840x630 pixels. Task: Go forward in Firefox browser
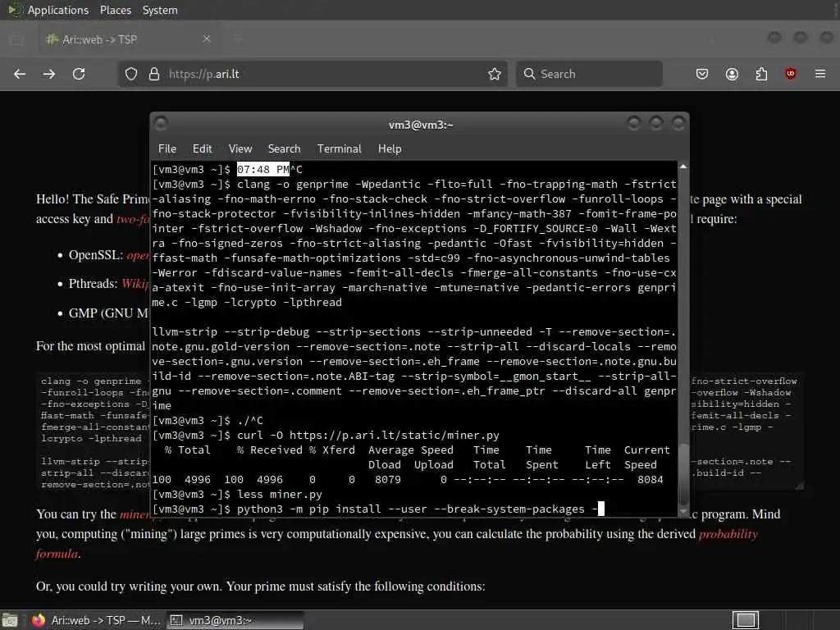coord(49,74)
